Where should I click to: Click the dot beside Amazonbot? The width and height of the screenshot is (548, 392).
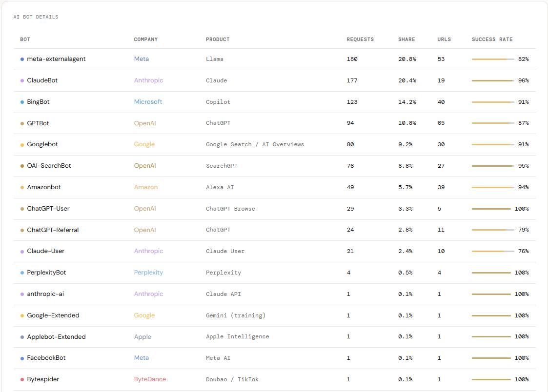coord(22,188)
